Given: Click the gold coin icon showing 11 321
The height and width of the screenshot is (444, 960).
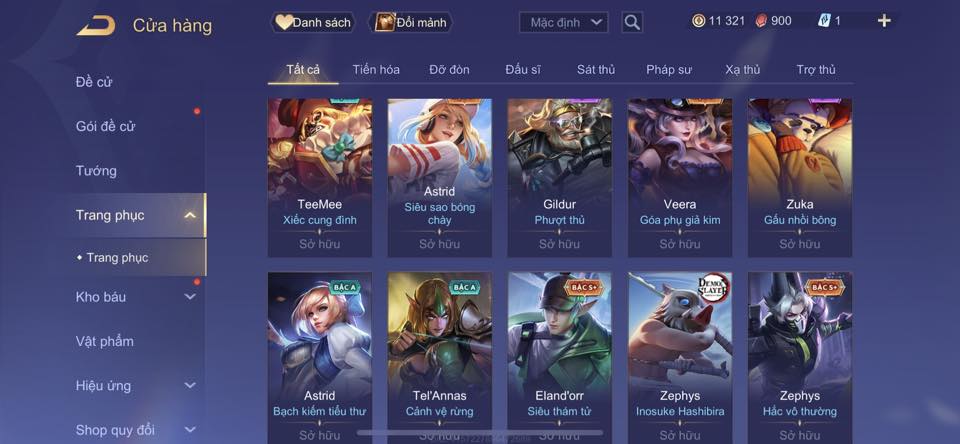Looking at the screenshot, I should click(699, 21).
